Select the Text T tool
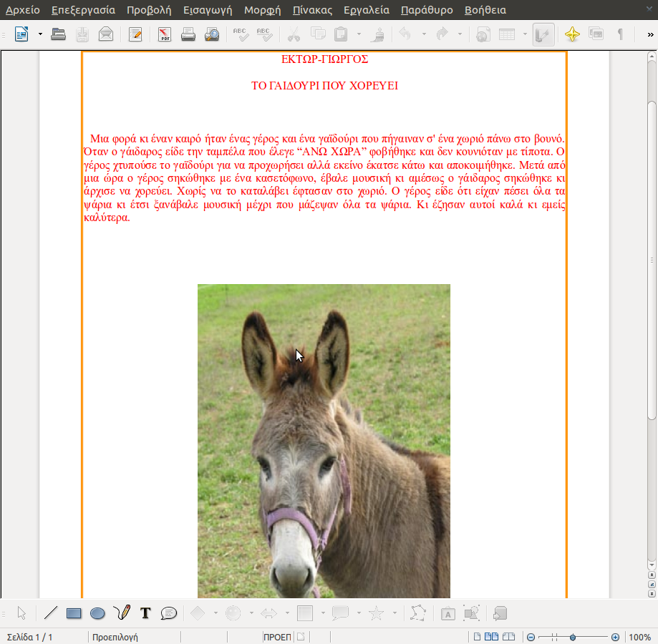The height and width of the screenshot is (644, 658). [x=145, y=613]
